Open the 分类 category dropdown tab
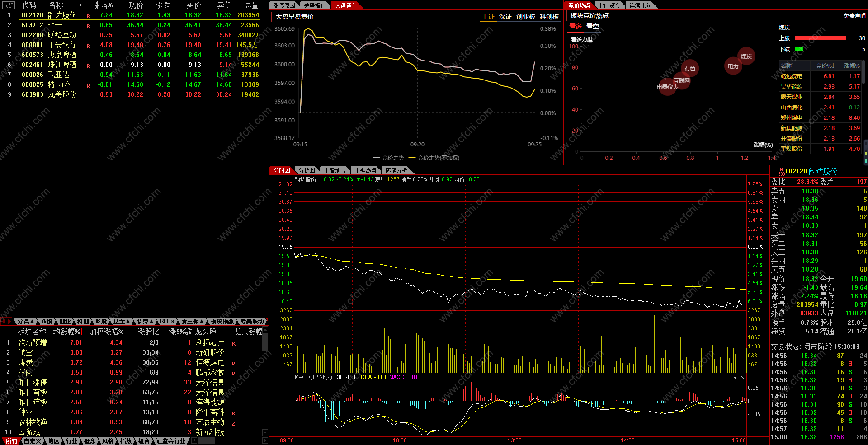 coord(26,321)
